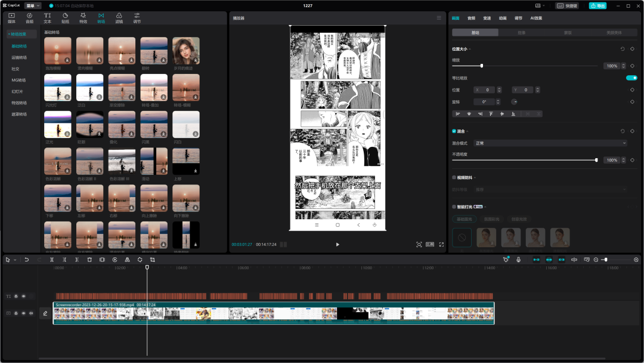The image size is (644, 363).
Task: Click the align left icon
Action: [458, 114]
